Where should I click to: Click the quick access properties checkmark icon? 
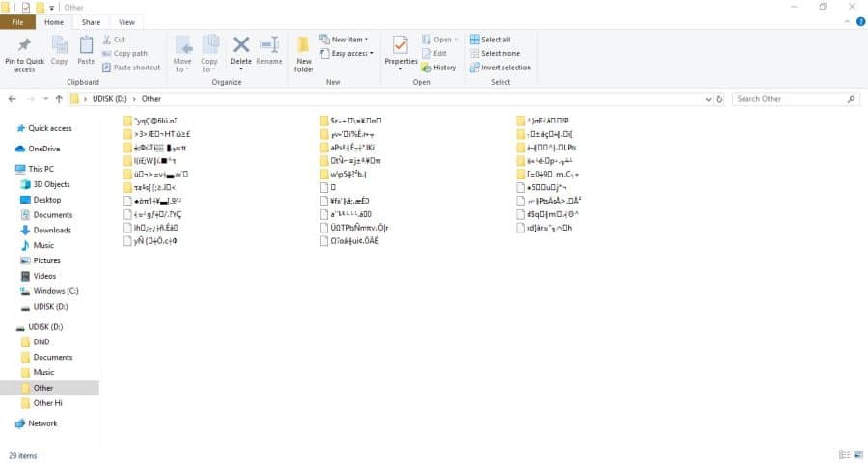point(25,7)
